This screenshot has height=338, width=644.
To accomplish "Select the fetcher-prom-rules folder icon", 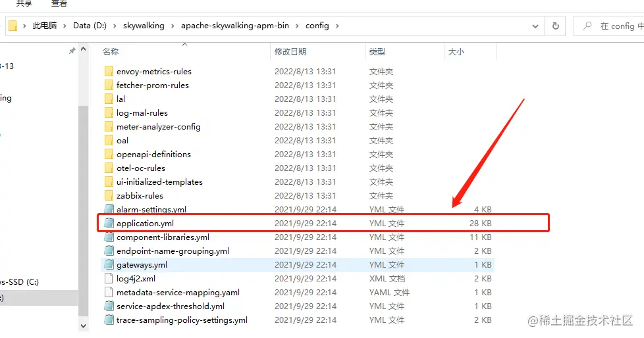I will 109,85.
